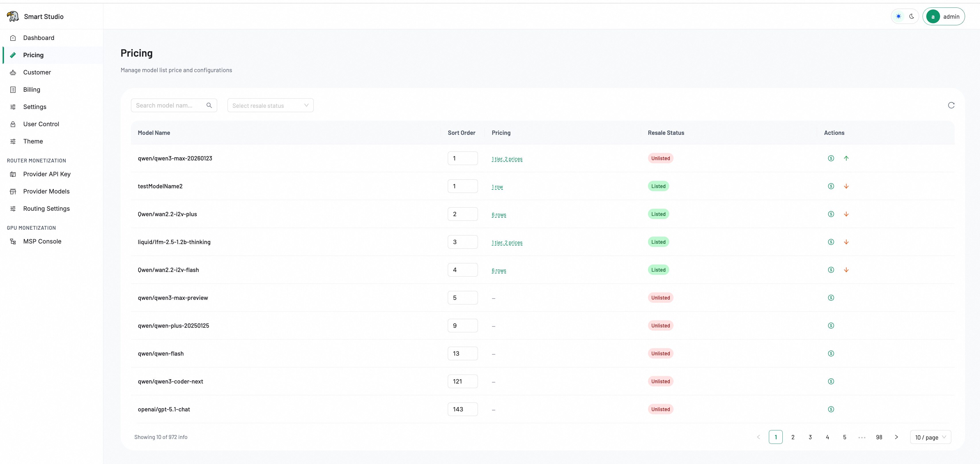This screenshot has width=980, height=464.
Task: Switch to dark theme moon toggle
Action: click(x=912, y=16)
